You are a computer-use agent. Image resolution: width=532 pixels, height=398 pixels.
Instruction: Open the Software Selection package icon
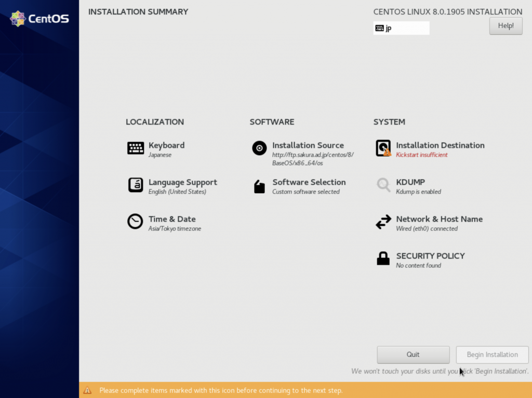(259, 186)
